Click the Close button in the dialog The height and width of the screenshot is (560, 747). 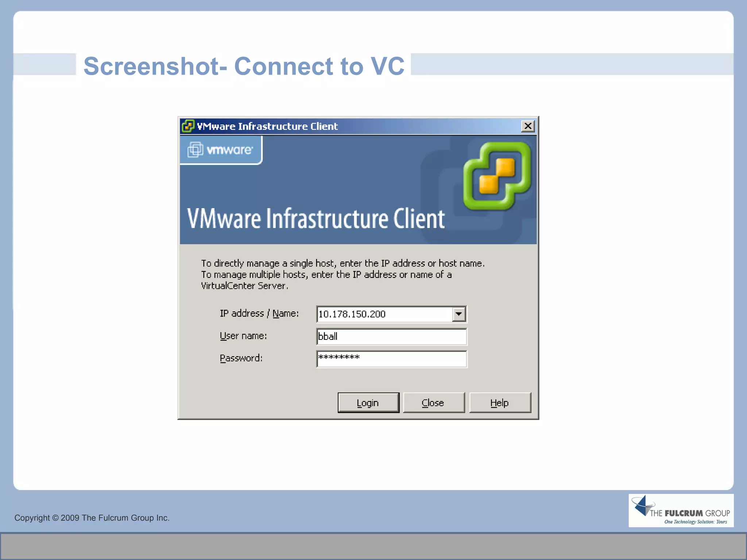434,402
